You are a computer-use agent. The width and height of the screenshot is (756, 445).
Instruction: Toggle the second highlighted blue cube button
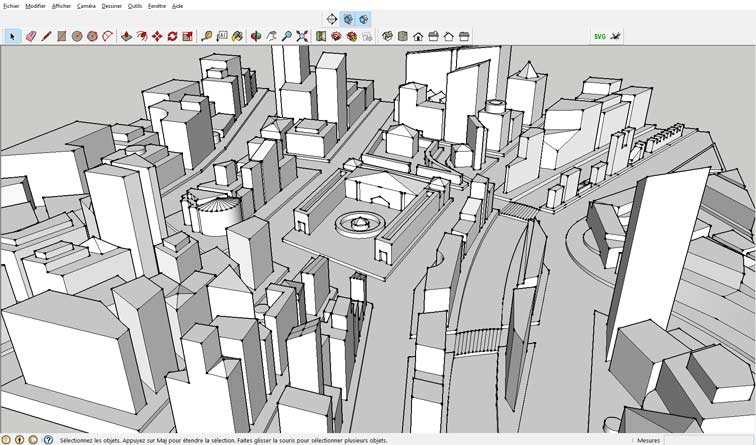click(364, 19)
